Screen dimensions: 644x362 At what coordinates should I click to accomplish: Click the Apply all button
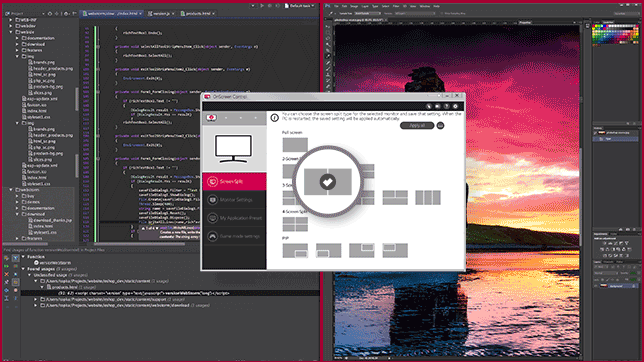click(417, 125)
